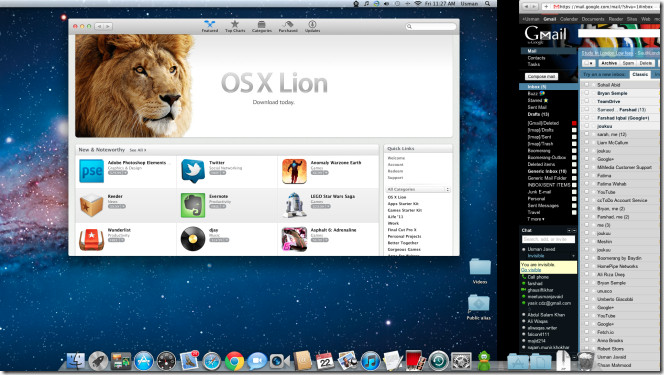664x375 pixels.
Task: Open the All Categories dropdown in App Store
Action: (x=418, y=189)
